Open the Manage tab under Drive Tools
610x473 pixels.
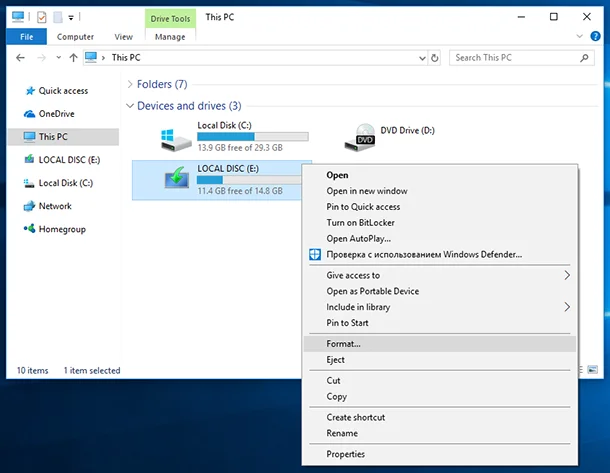click(170, 37)
